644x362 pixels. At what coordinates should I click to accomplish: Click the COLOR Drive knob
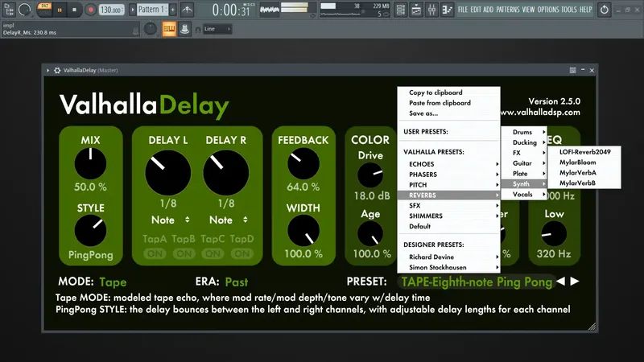(370, 175)
